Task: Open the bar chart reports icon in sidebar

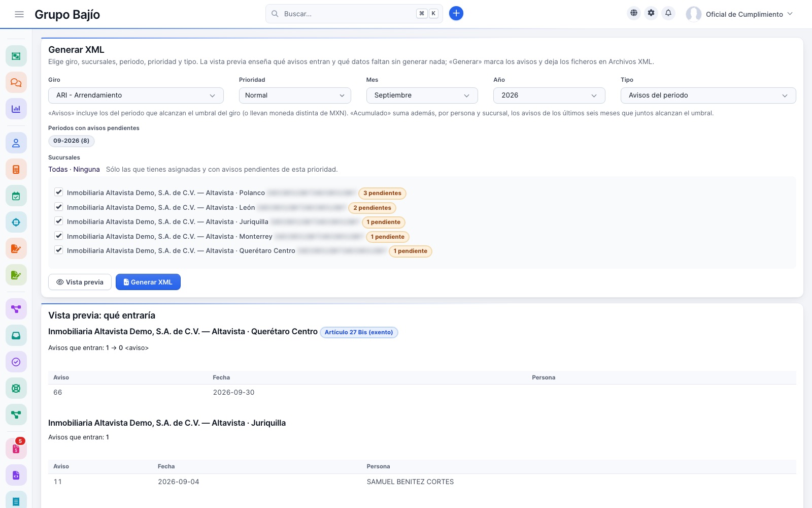Action: coord(16,109)
